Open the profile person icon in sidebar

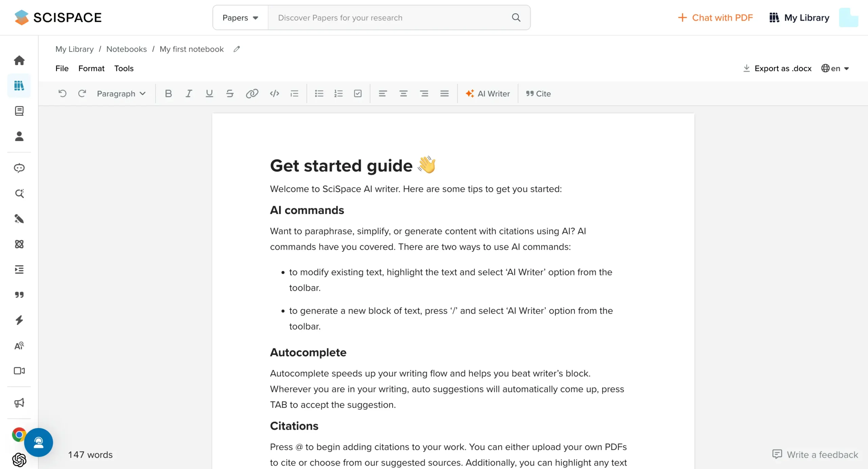[19, 136]
